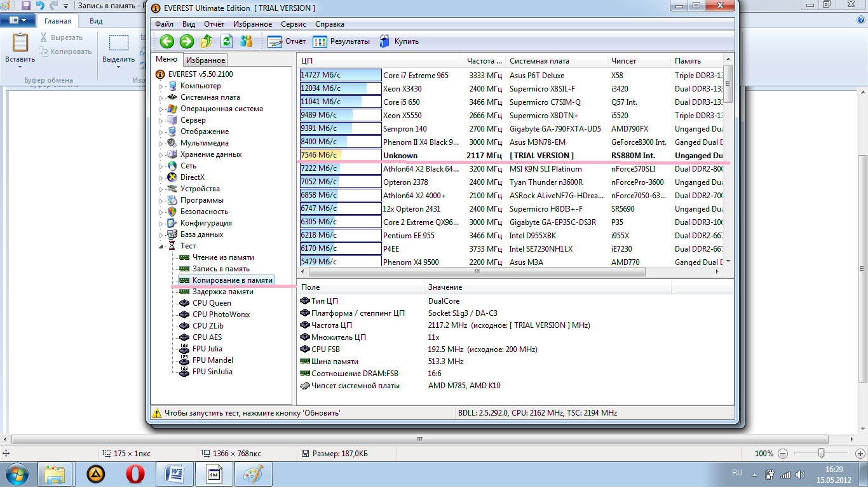Select the Запись в память test icon
The width and height of the screenshot is (868, 488).
185,269
